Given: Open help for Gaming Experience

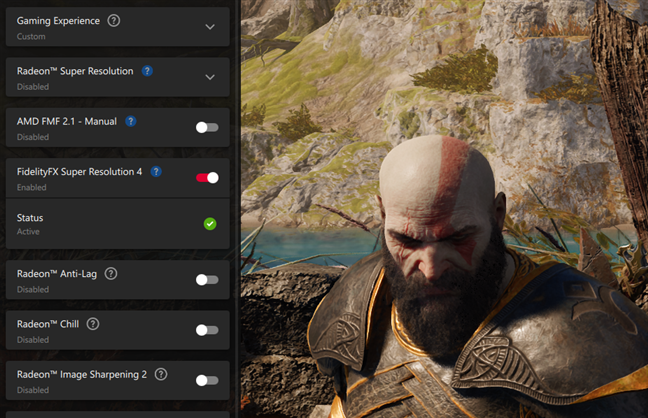Looking at the screenshot, I should (114, 20).
